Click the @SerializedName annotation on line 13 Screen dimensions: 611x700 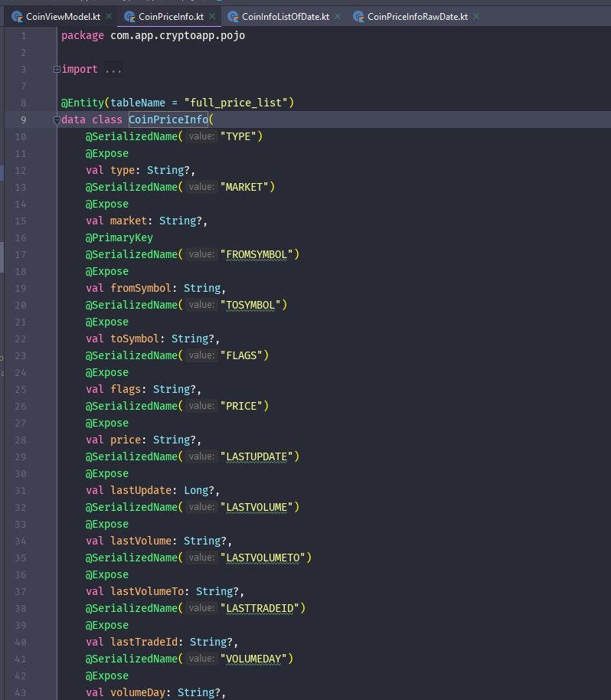click(x=132, y=187)
